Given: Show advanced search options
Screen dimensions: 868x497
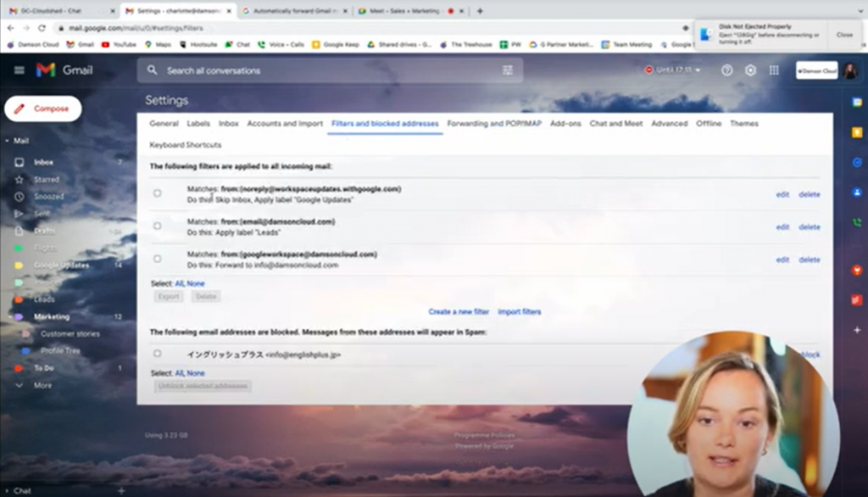Looking at the screenshot, I should click(508, 70).
